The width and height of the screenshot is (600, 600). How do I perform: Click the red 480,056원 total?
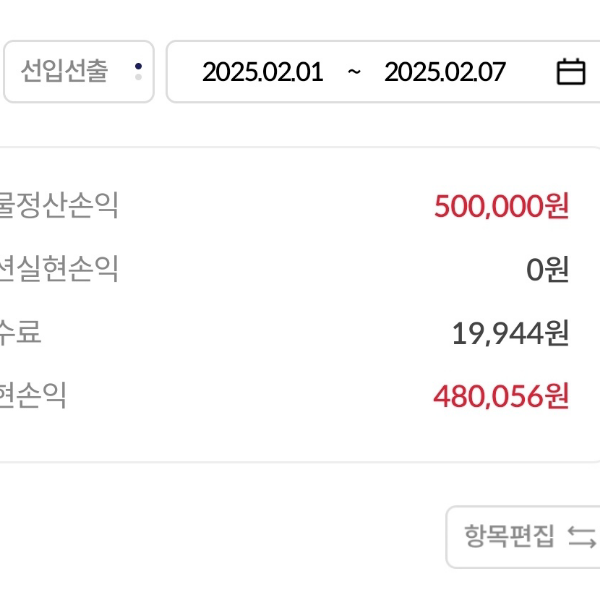tap(501, 396)
